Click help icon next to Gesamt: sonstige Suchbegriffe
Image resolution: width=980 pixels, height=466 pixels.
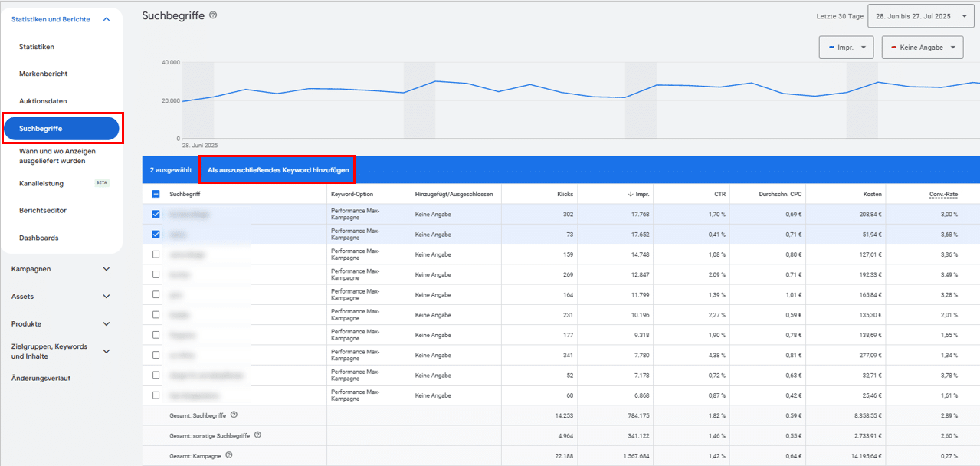[x=258, y=435]
